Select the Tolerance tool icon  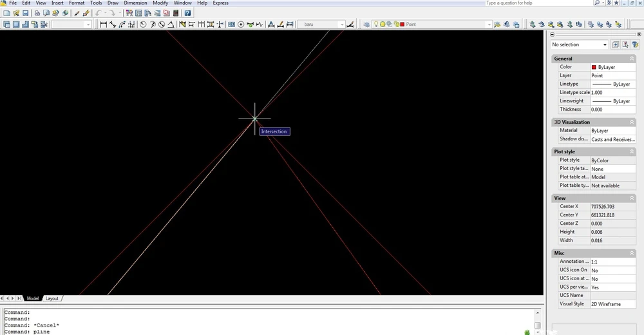tap(232, 24)
